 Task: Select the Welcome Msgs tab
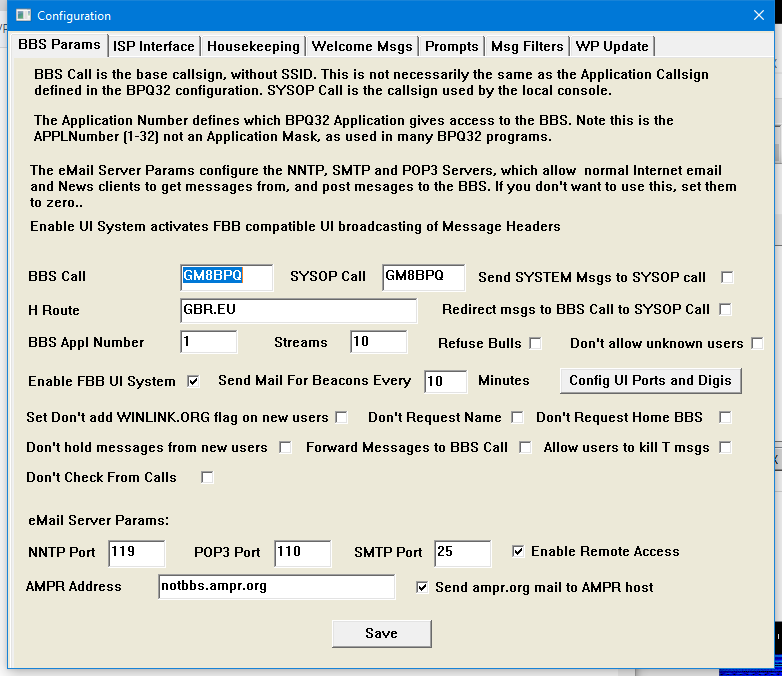360,46
